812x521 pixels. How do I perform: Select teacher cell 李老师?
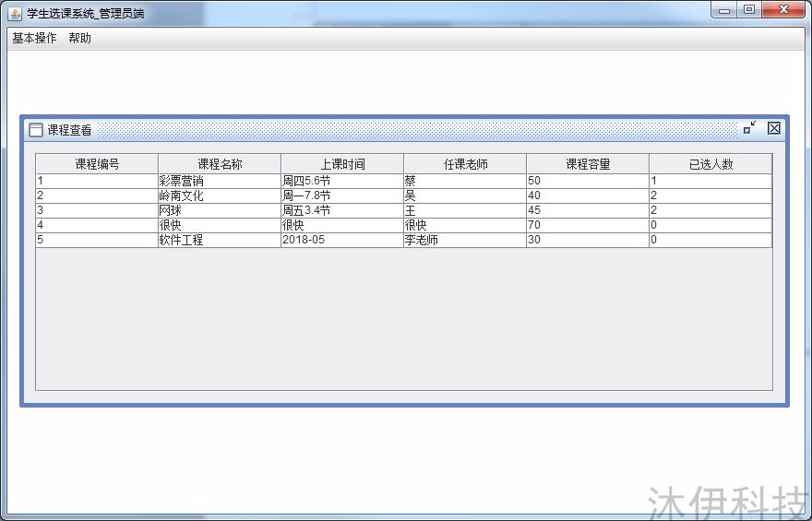point(465,240)
